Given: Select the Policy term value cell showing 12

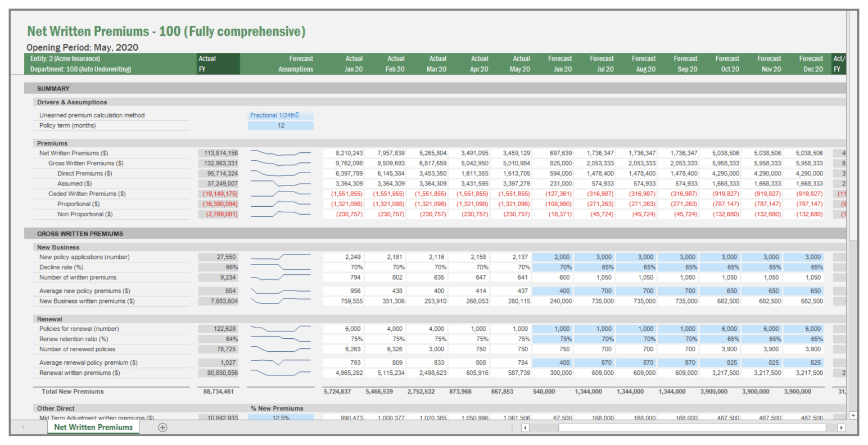Looking at the screenshot, I should 280,125.
